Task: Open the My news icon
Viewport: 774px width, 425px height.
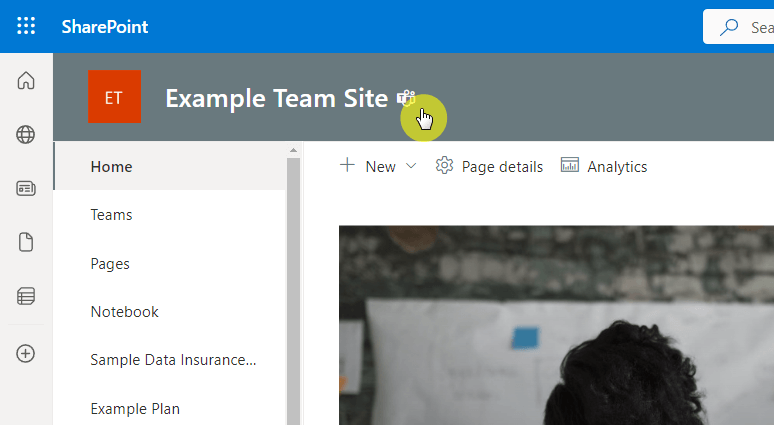Action: click(26, 188)
